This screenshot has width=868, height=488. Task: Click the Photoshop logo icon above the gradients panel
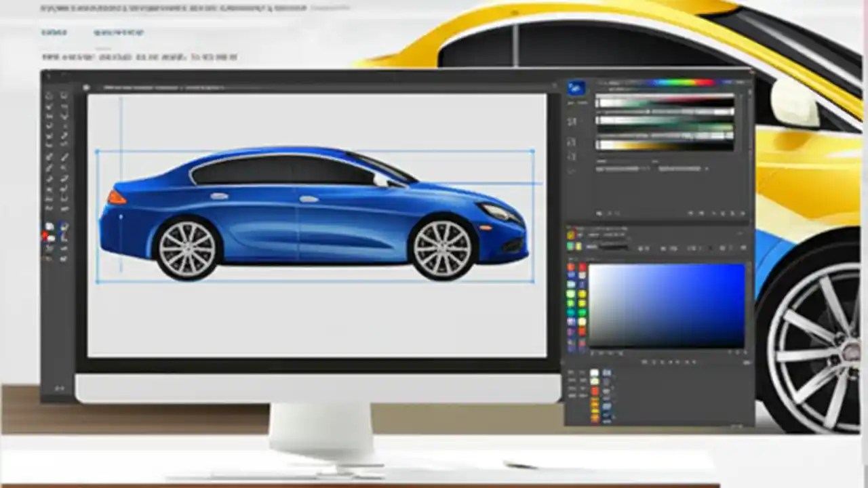[x=576, y=88]
